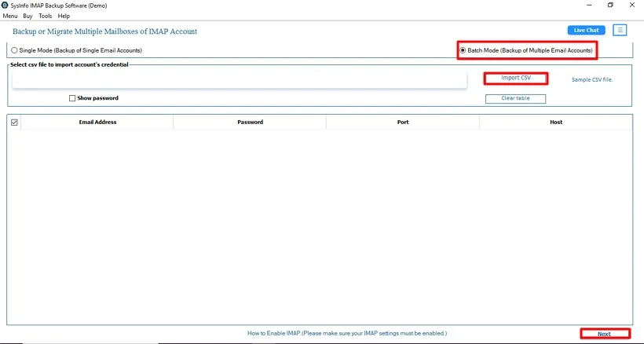This screenshot has height=344, width=644.
Task: Toggle the select-all checkbox in table header
Action: [14, 123]
